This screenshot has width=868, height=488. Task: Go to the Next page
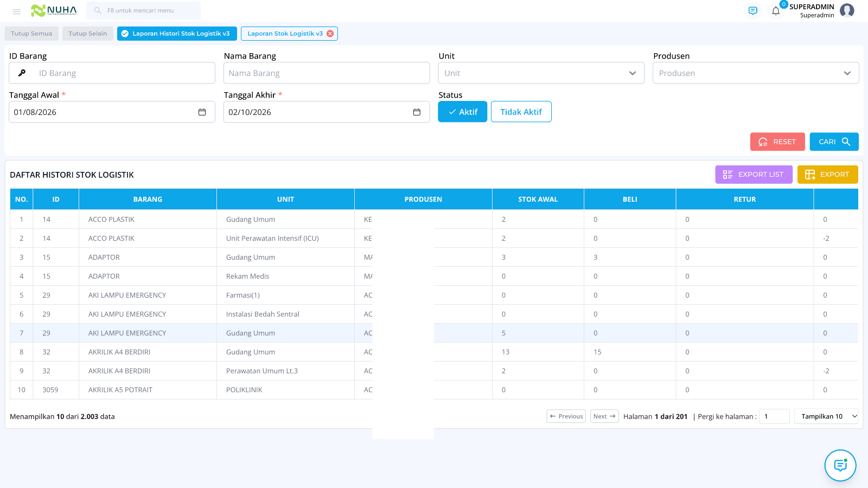pyautogui.click(x=604, y=416)
